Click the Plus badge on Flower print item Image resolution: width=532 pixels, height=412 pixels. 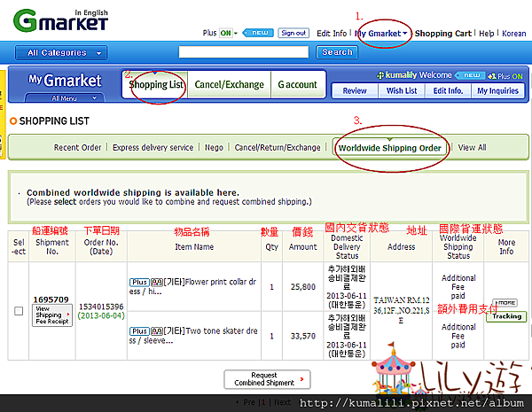coord(139,282)
